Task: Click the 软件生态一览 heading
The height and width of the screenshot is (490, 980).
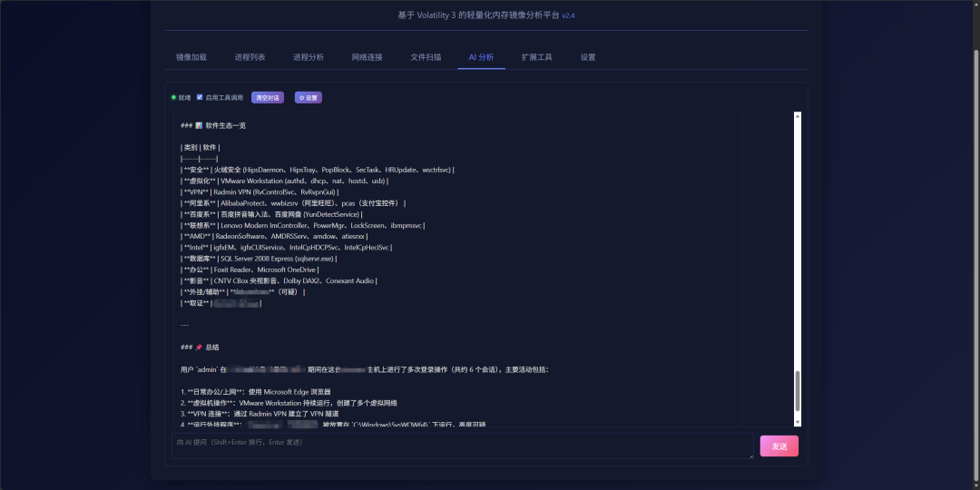Action: (224, 125)
